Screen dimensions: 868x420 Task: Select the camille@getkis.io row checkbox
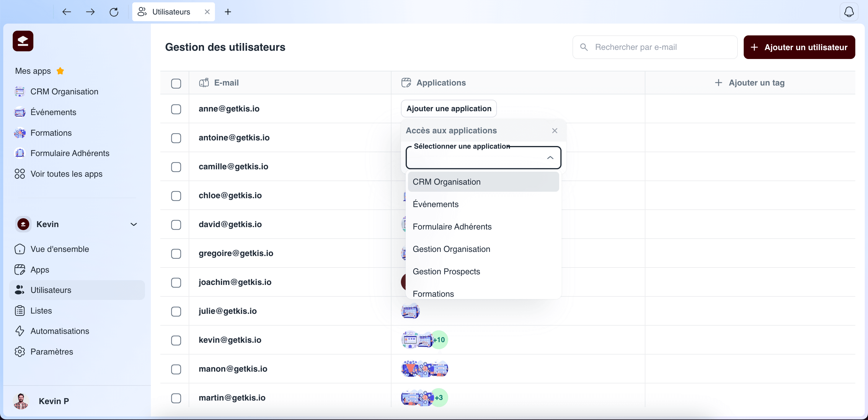tap(176, 167)
